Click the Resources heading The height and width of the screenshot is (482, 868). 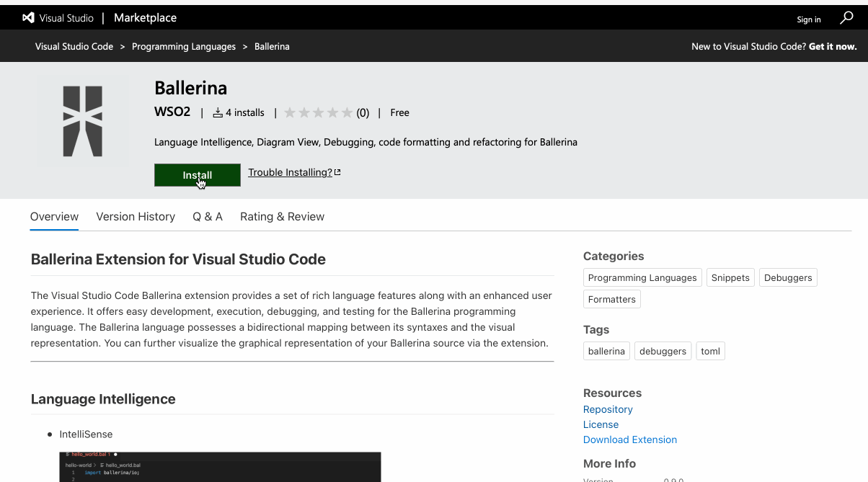612,393
